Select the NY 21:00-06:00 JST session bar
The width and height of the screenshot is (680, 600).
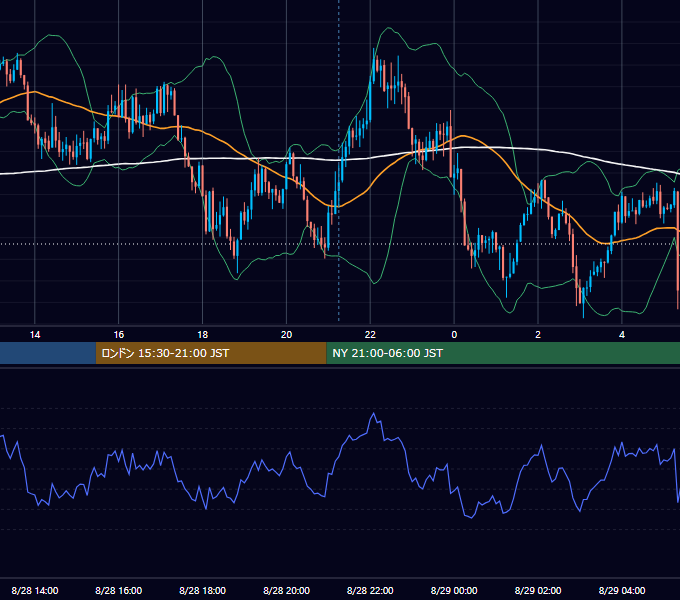point(503,353)
